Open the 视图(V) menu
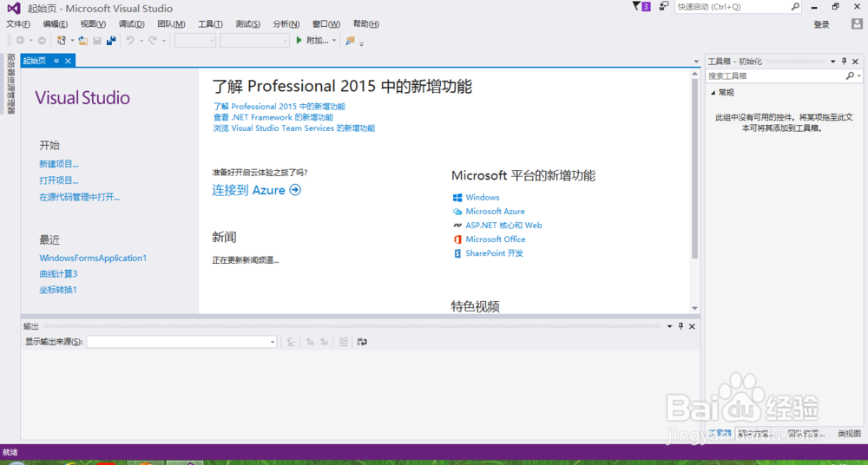This screenshot has width=868, height=465. [x=93, y=23]
